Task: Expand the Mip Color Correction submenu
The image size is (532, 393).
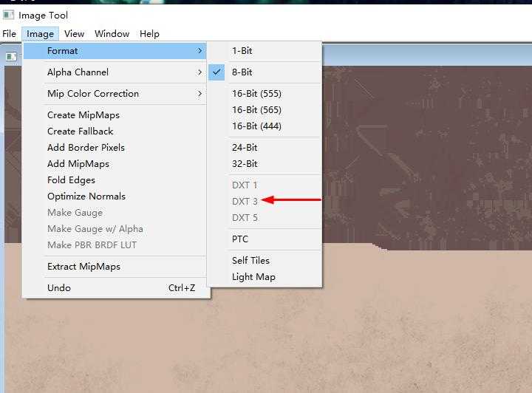Action: click(115, 94)
